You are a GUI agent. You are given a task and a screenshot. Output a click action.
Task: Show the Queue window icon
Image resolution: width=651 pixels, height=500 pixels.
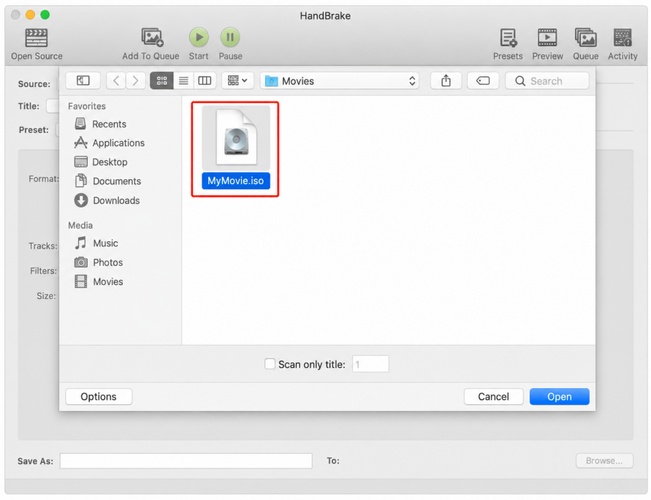tap(585, 38)
